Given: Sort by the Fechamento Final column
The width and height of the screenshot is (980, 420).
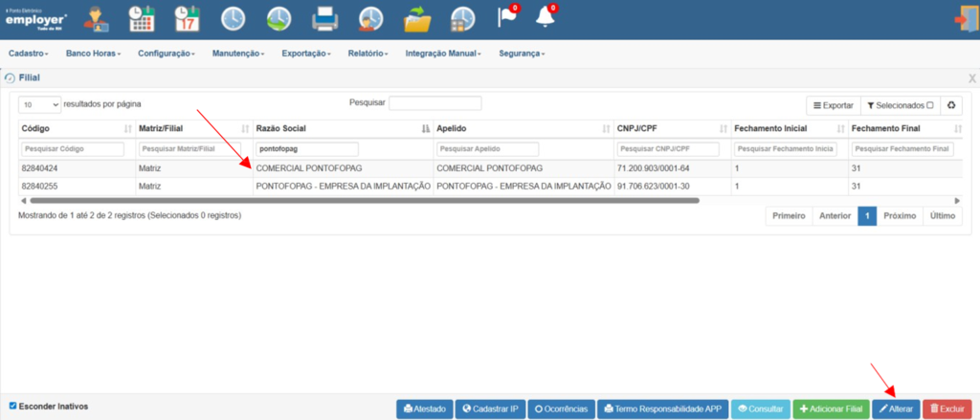Looking at the screenshot, I should 905,129.
